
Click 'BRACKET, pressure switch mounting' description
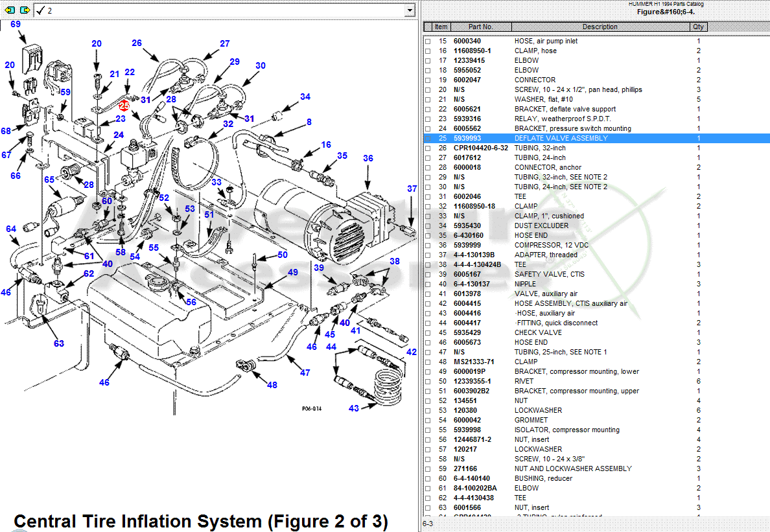point(572,128)
